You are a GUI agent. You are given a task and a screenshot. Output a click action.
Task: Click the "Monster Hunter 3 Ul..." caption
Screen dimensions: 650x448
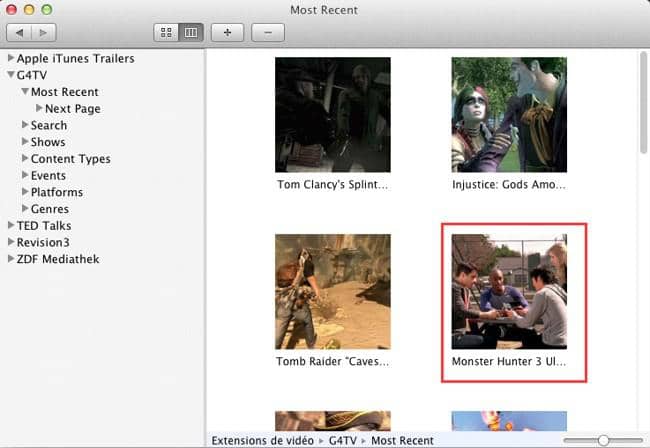coord(509,361)
